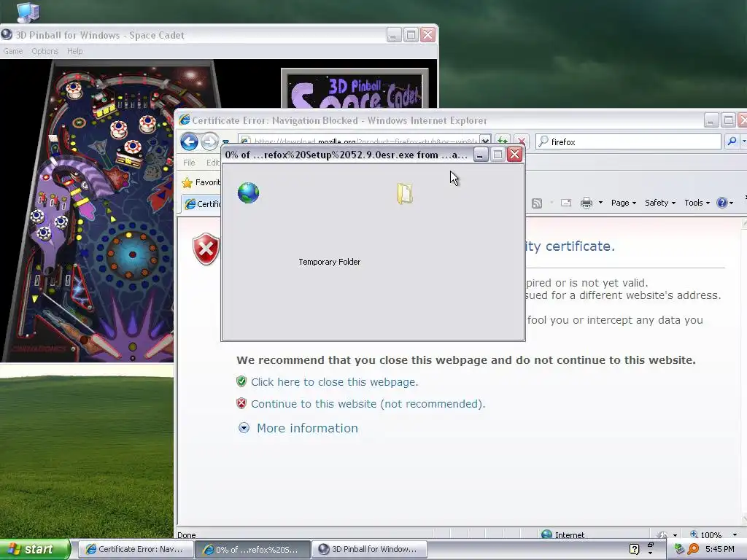Minimize the download progress dialog
The width and height of the screenshot is (747, 560).
point(481,155)
